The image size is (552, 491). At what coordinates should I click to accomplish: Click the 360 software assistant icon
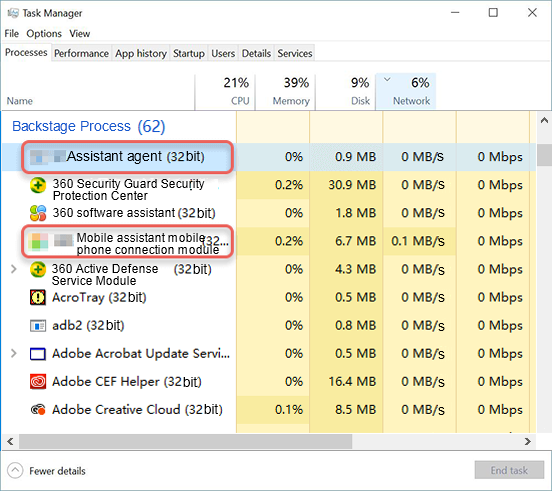38,213
